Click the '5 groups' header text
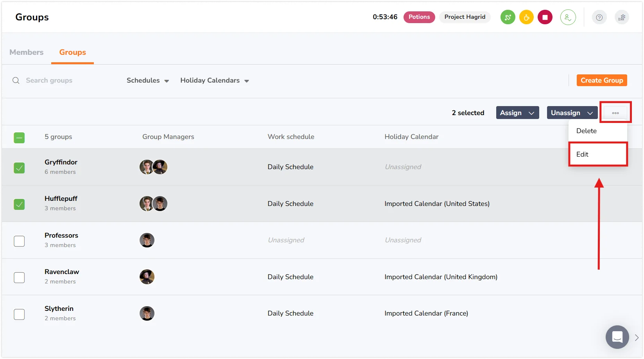 point(58,137)
